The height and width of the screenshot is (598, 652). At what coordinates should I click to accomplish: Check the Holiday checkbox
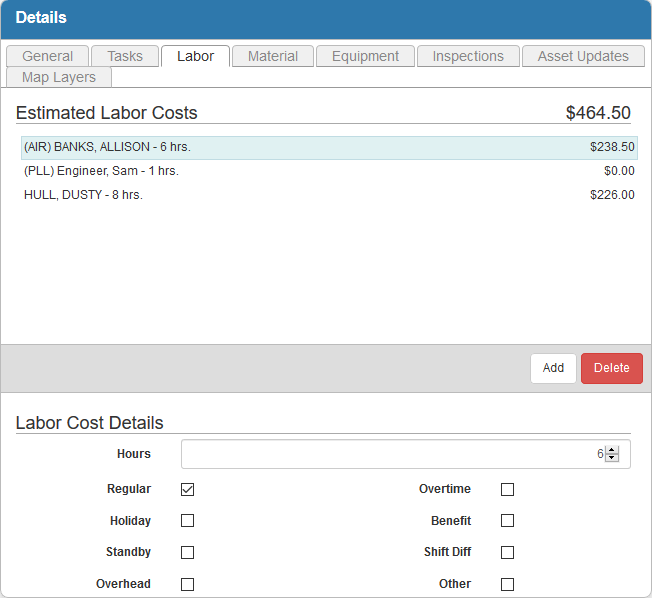pos(187,521)
